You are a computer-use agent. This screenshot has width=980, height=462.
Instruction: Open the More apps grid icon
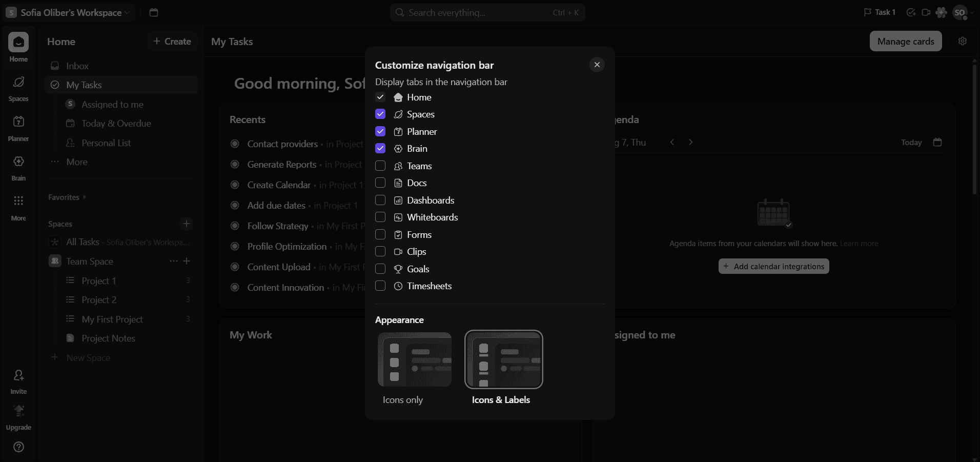(x=18, y=202)
